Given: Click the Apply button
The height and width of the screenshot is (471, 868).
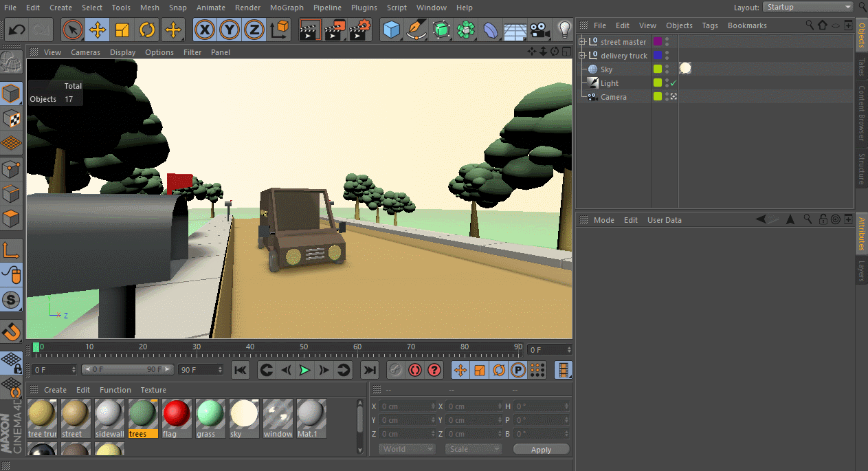Looking at the screenshot, I should point(541,450).
